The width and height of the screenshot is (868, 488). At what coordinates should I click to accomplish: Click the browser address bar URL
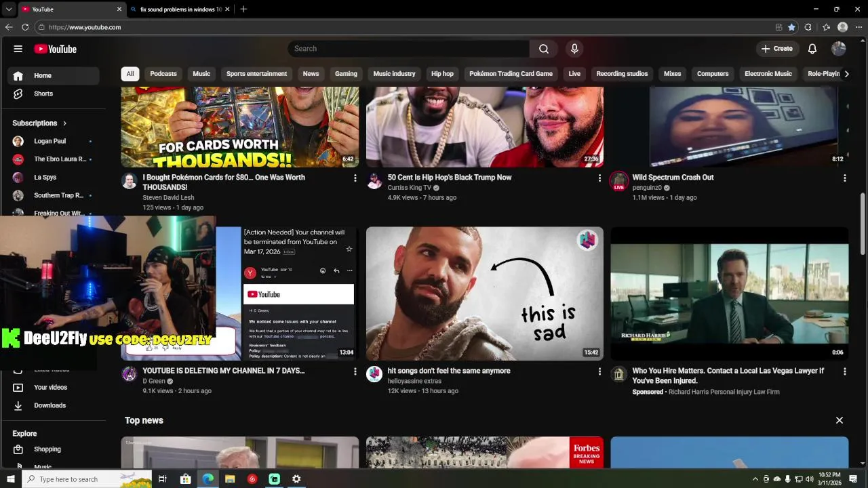[85, 27]
